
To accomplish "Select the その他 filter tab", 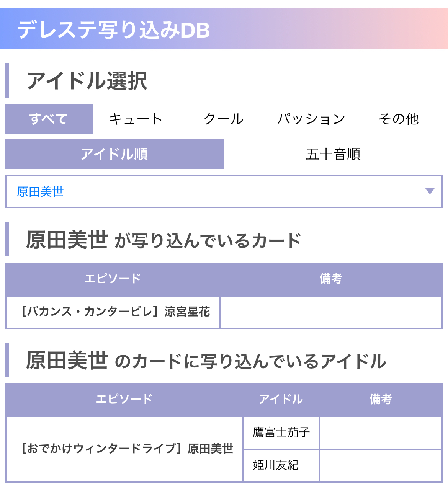I will click(x=398, y=119).
